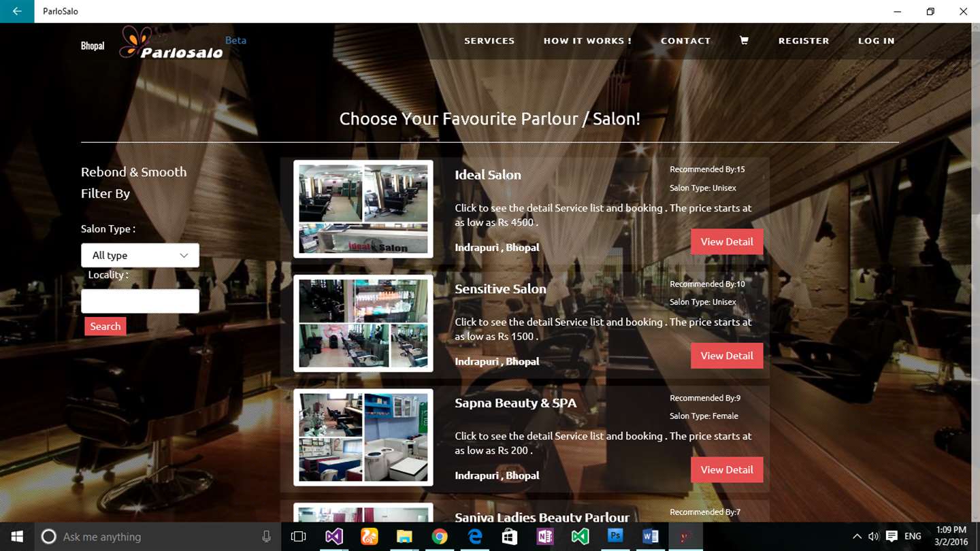Open the SERVICES menu
This screenshot has height=551, width=980.
pyautogui.click(x=489, y=41)
